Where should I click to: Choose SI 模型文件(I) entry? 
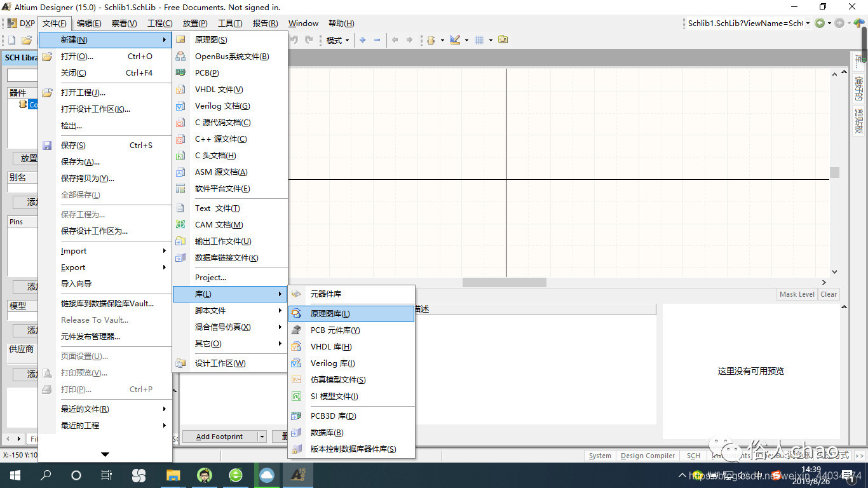click(351, 396)
